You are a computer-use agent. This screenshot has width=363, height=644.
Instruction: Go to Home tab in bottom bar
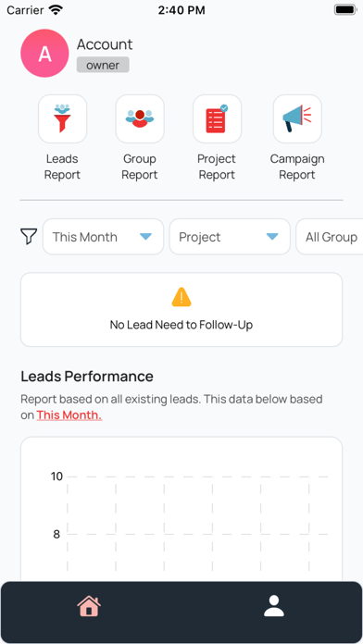(x=89, y=606)
